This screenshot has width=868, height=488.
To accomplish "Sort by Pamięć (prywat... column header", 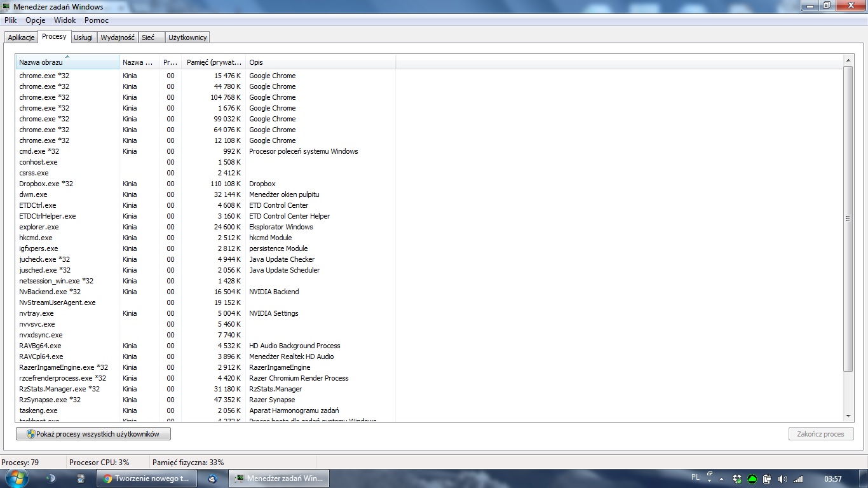I will 214,62.
